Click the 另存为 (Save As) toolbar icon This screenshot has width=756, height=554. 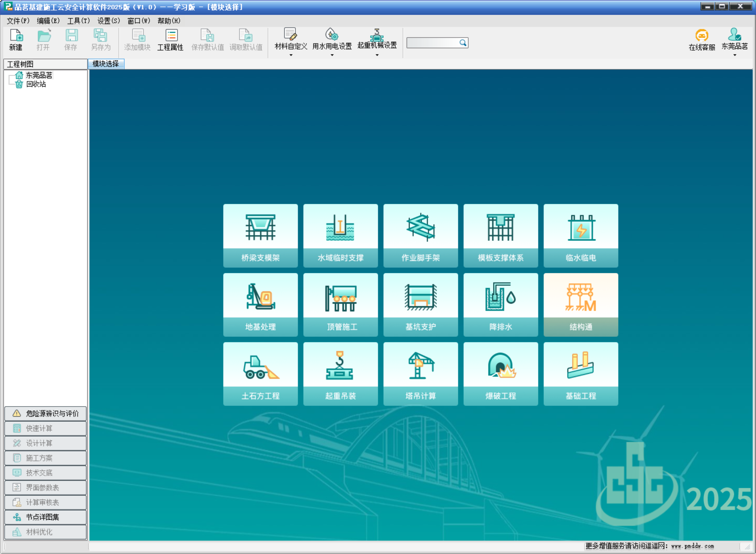[x=101, y=39]
